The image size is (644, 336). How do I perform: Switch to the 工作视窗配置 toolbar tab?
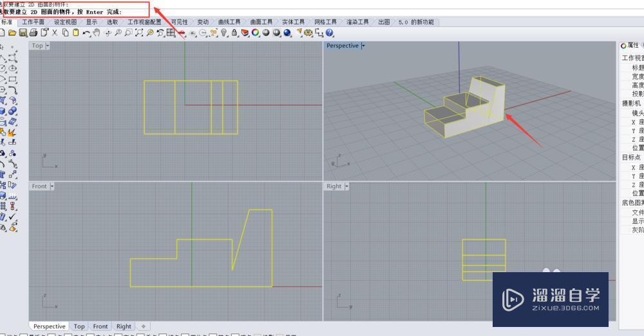click(144, 22)
